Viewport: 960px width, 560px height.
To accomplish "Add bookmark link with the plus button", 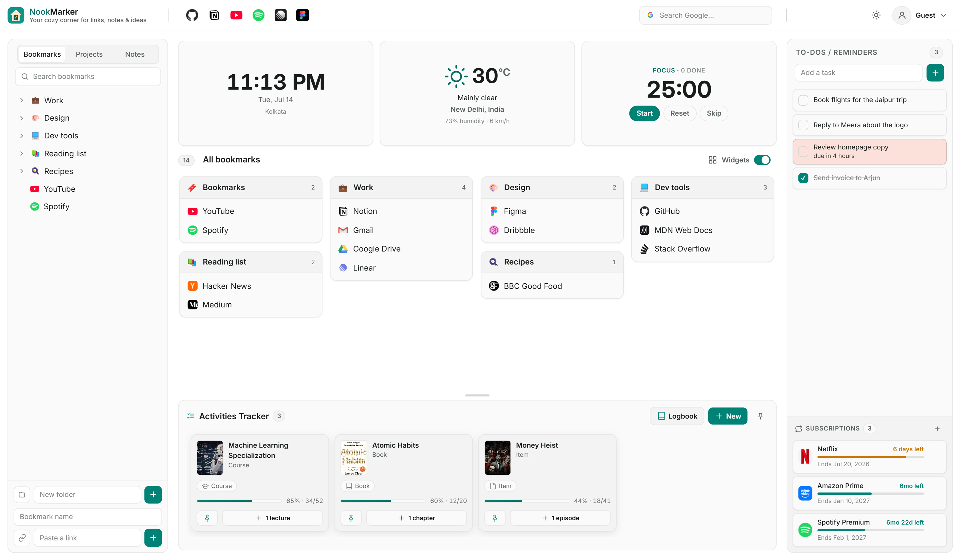I will click(x=153, y=538).
